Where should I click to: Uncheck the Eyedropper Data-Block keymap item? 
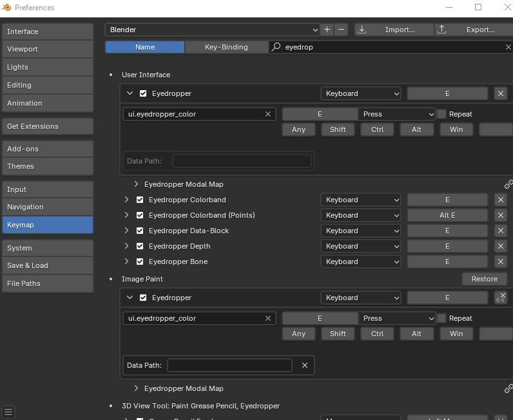[140, 231]
